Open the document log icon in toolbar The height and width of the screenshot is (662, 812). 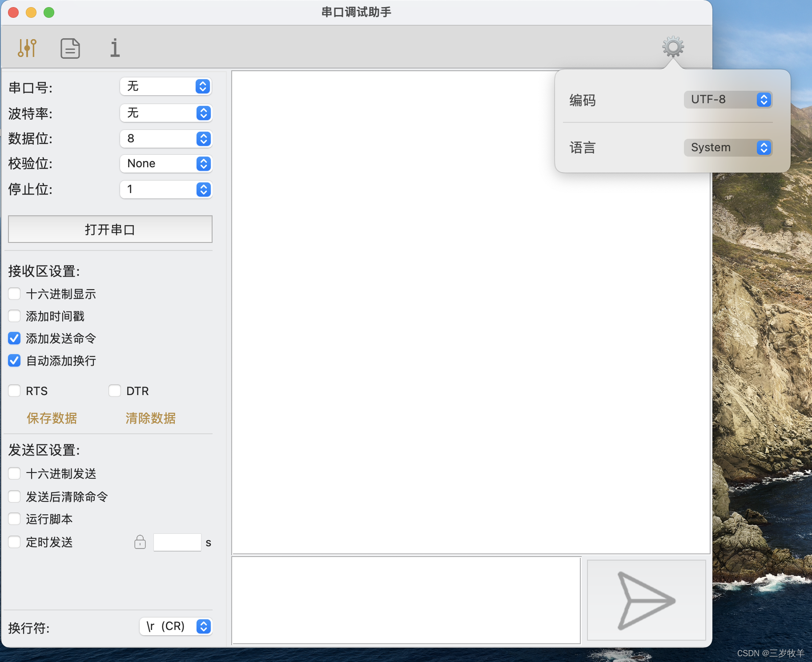(70, 48)
